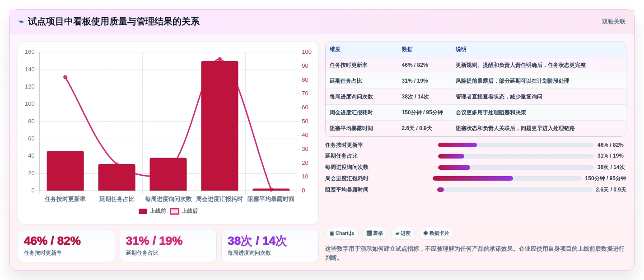Click the 每周进度询问次数 progress bar

point(516,168)
